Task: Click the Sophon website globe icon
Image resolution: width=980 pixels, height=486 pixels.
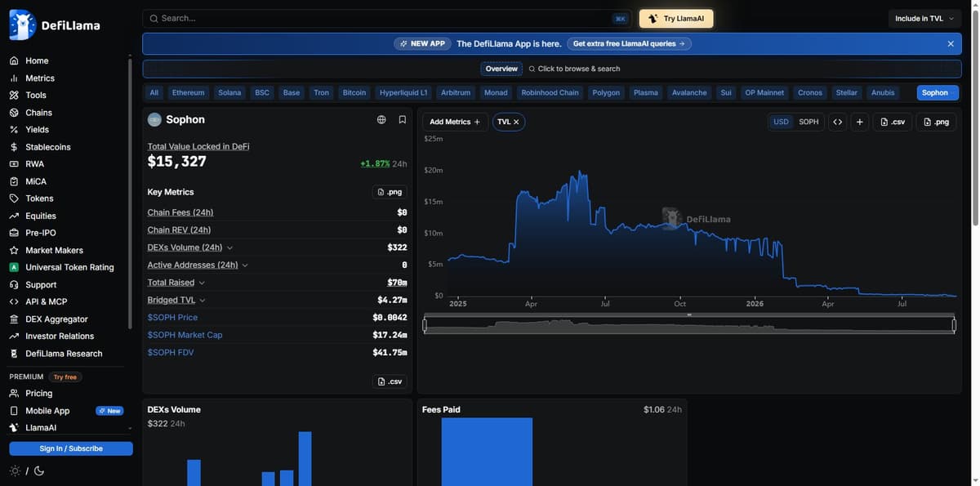Action: [x=381, y=119]
